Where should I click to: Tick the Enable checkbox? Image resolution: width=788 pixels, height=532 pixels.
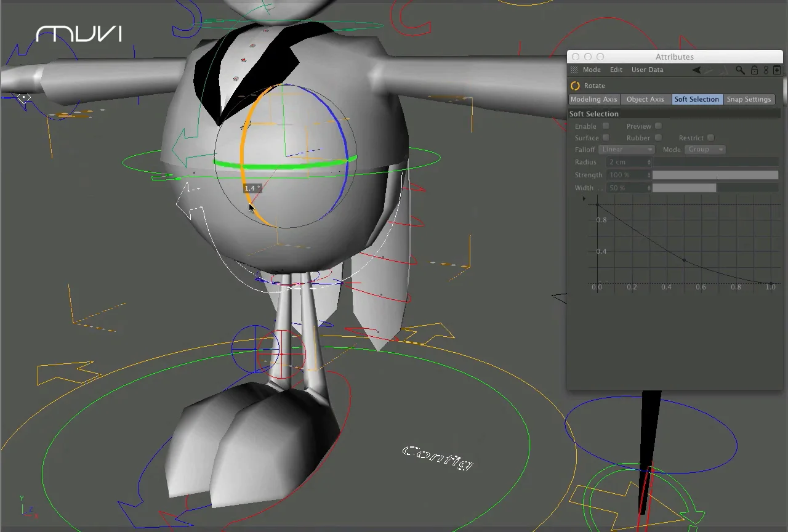click(x=606, y=126)
